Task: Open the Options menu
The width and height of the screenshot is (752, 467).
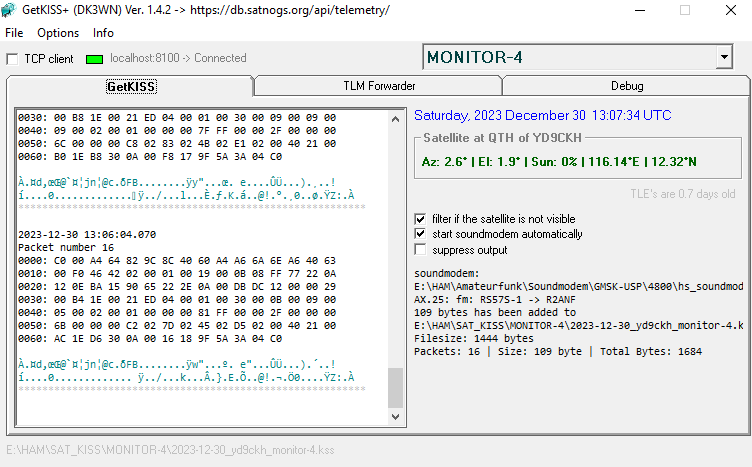Action: (x=58, y=33)
